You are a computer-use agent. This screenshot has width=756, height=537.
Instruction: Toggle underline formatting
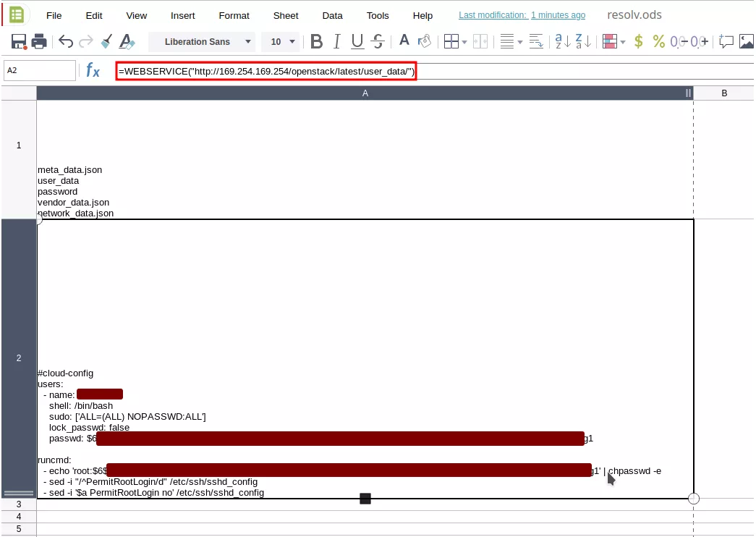pyautogui.click(x=357, y=42)
